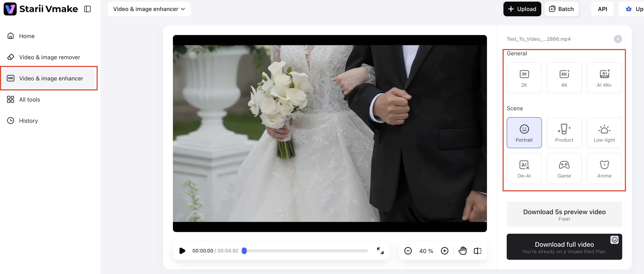
Task: Click the 00:00.00 current time label
Action: pyautogui.click(x=203, y=251)
